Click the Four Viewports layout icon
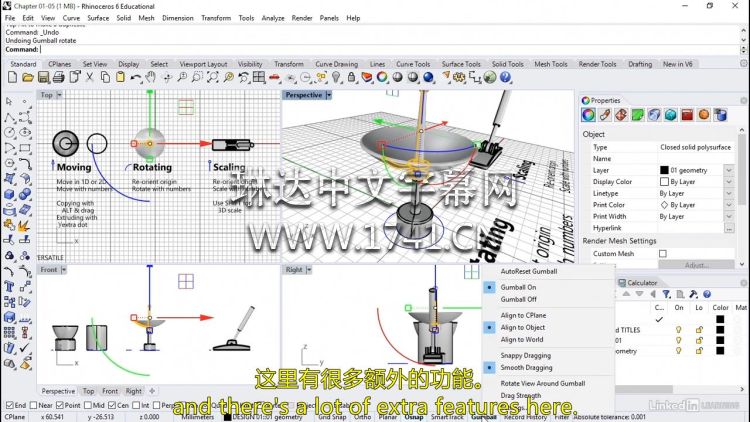This screenshot has height=422, width=750. tap(259, 77)
